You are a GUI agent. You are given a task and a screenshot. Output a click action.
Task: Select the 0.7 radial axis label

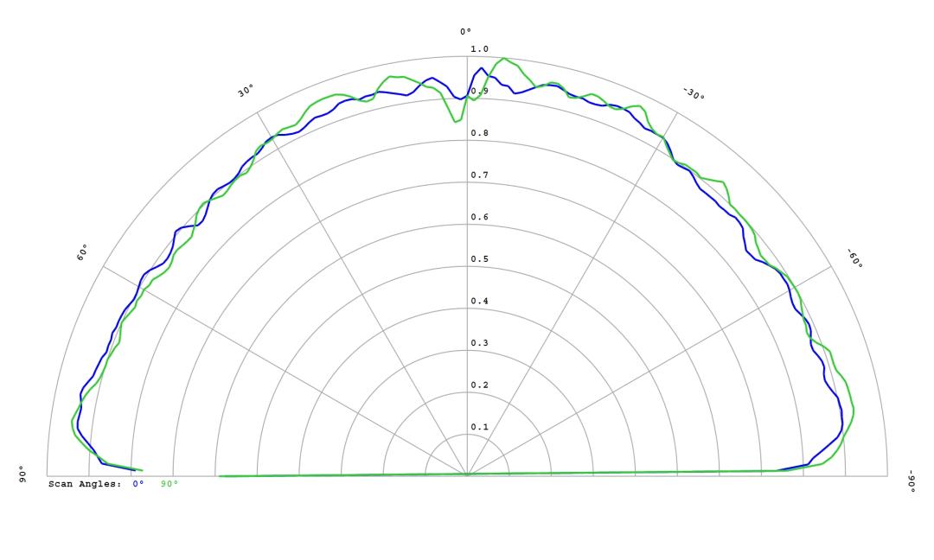[x=479, y=175]
